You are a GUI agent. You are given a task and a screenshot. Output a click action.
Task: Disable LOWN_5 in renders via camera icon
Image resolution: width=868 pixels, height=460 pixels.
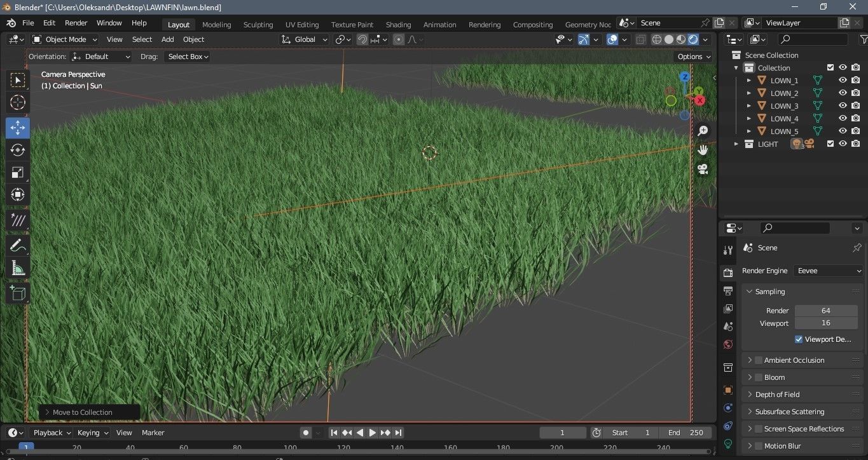pos(855,132)
